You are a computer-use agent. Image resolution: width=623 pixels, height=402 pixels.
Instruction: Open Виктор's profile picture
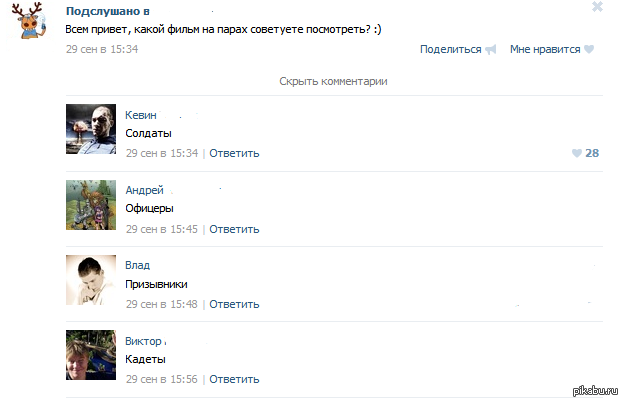(x=92, y=355)
